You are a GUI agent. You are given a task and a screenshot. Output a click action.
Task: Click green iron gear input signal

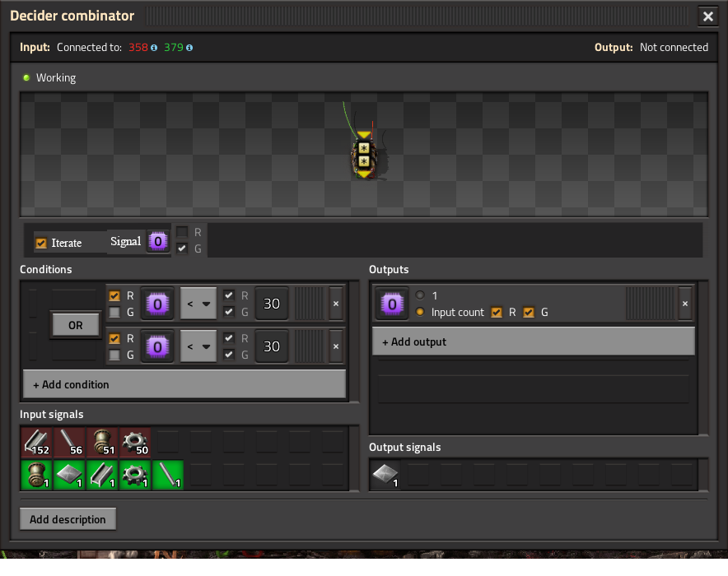135,475
